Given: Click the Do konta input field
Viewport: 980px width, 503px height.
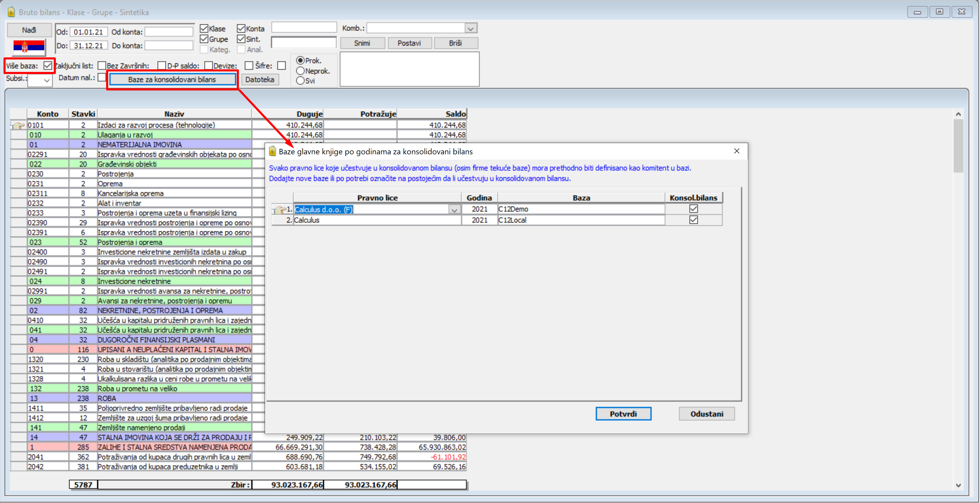Looking at the screenshot, I should pos(168,46).
